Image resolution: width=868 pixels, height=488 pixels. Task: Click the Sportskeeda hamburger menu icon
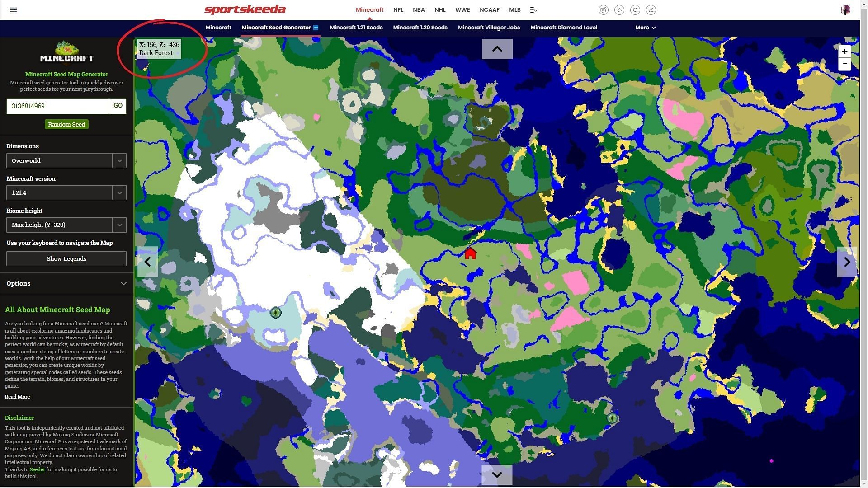click(14, 9)
